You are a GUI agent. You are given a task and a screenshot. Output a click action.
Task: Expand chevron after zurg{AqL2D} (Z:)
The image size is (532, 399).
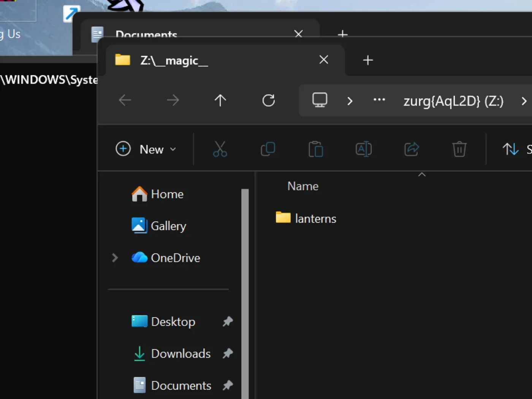[524, 101]
